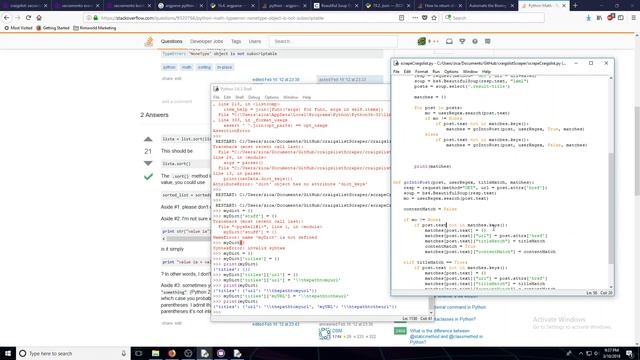Open File Explorer from the taskbar
Viewport: 640px width, 360px height.
[x=155, y=353]
